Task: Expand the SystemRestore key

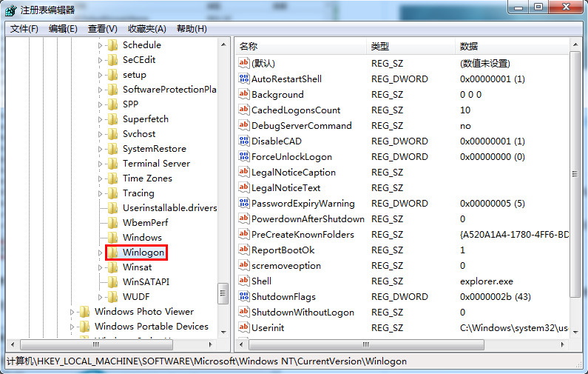Action: coord(101,149)
